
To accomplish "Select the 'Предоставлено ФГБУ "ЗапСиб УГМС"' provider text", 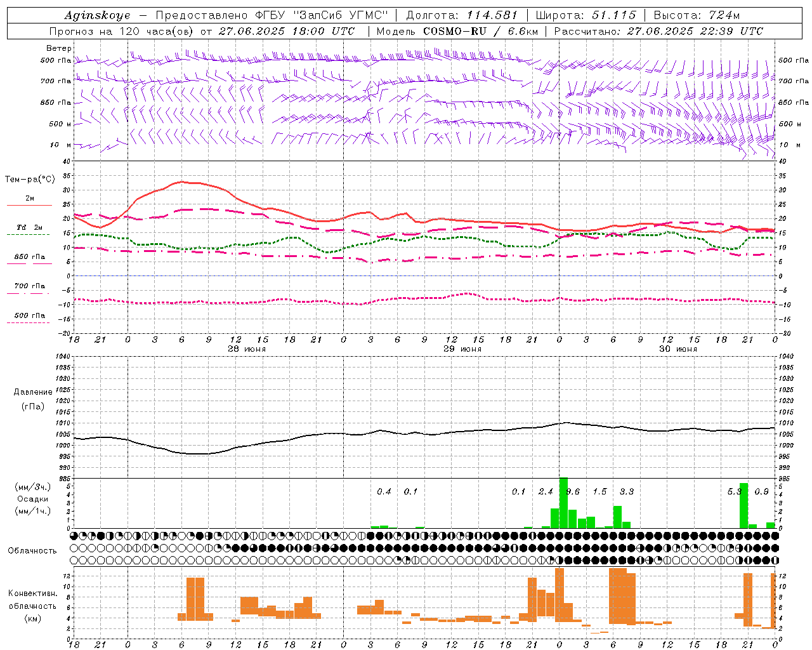I will 271,15.
